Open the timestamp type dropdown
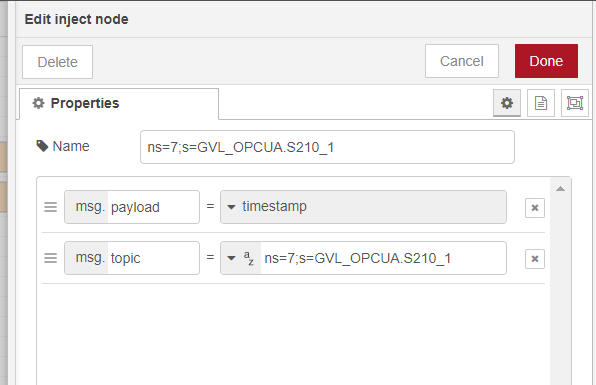 (x=363, y=207)
